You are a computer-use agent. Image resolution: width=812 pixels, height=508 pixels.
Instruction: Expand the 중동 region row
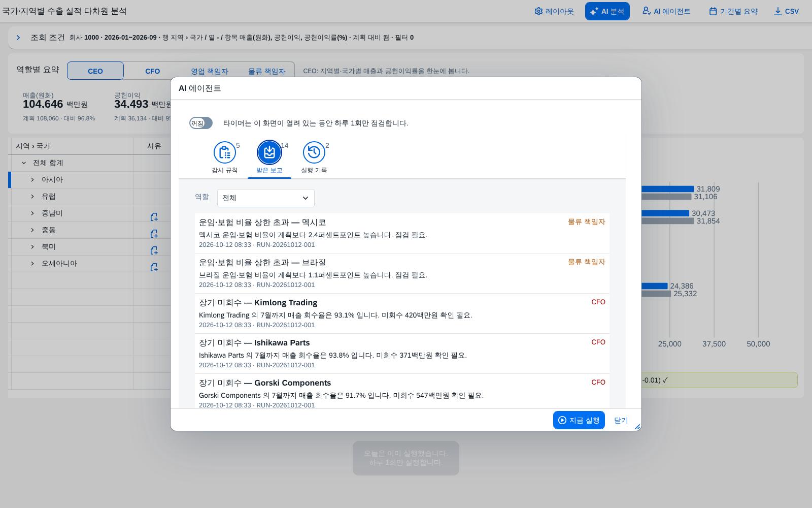pos(32,230)
